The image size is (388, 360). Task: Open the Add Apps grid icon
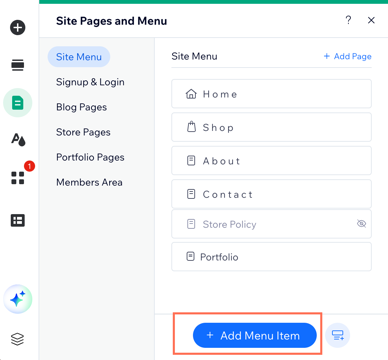[18, 178]
